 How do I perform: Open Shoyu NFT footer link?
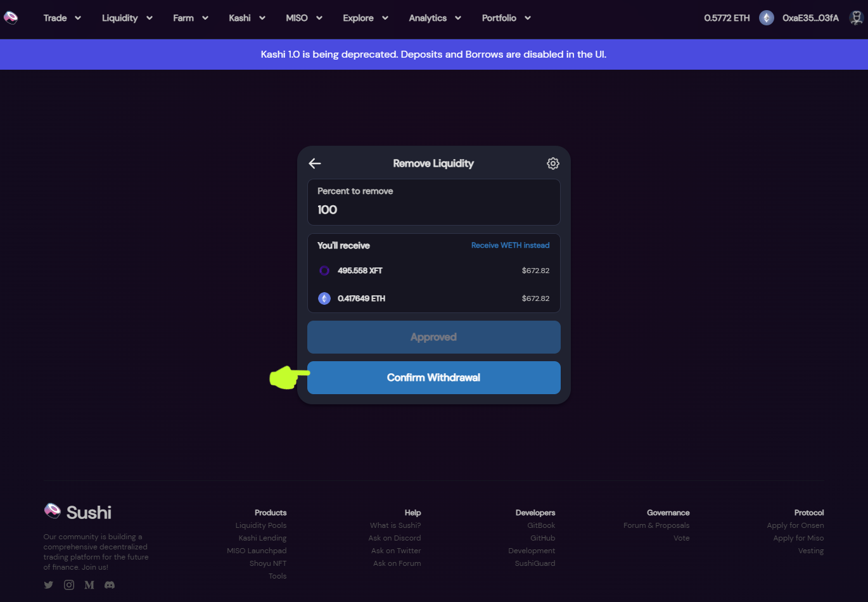click(268, 563)
